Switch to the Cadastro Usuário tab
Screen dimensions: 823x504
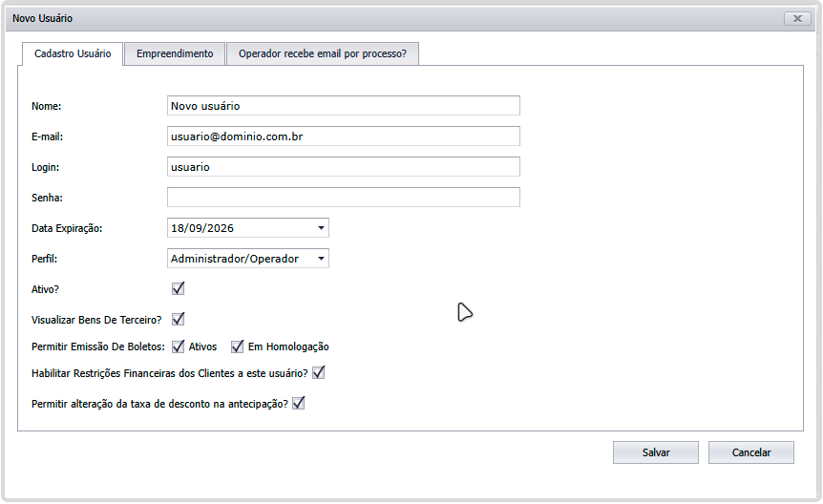73,53
